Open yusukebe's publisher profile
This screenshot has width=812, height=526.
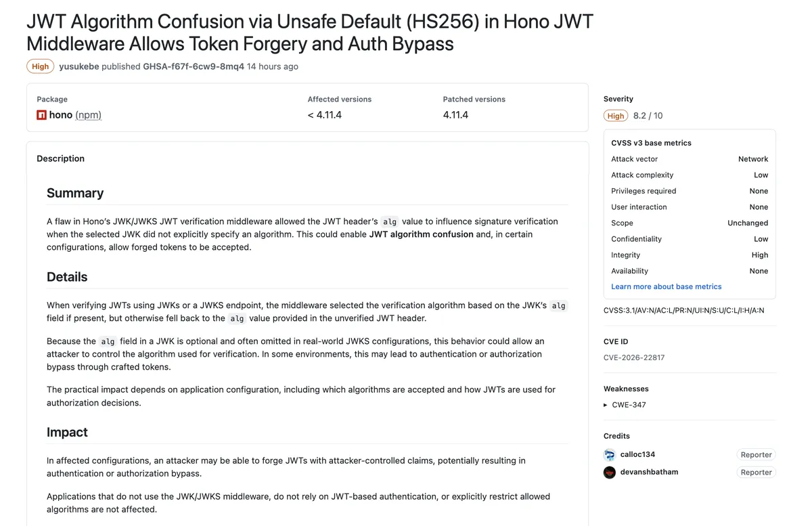pos(79,66)
